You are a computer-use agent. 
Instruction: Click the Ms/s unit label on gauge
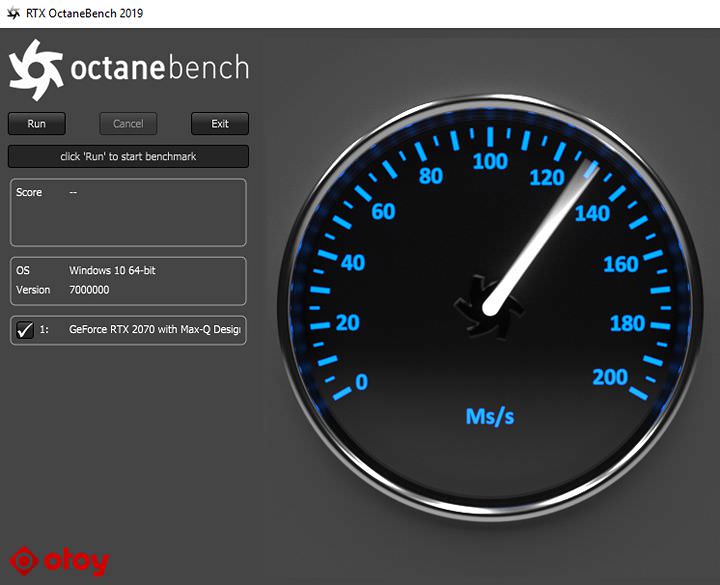(x=490, y=415)
